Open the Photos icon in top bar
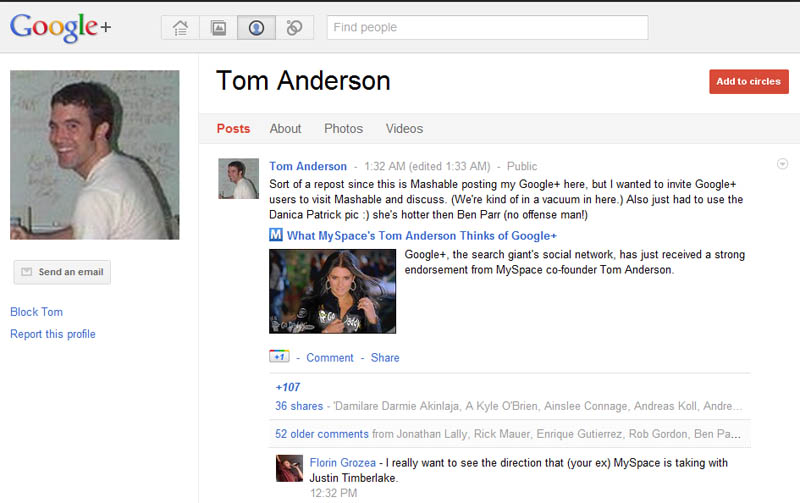The height and width of the screenshot is (503, 800). coord(218,28)
